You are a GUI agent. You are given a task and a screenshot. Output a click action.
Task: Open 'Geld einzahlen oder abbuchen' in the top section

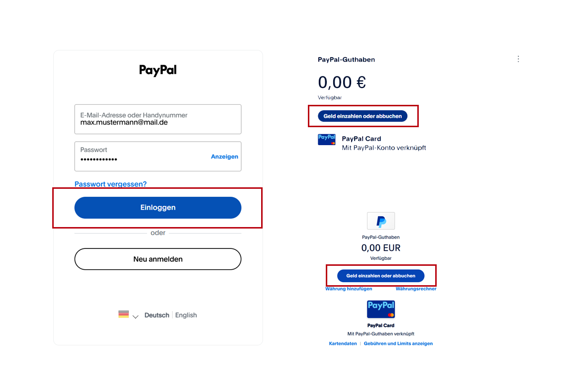pos(363,116)
